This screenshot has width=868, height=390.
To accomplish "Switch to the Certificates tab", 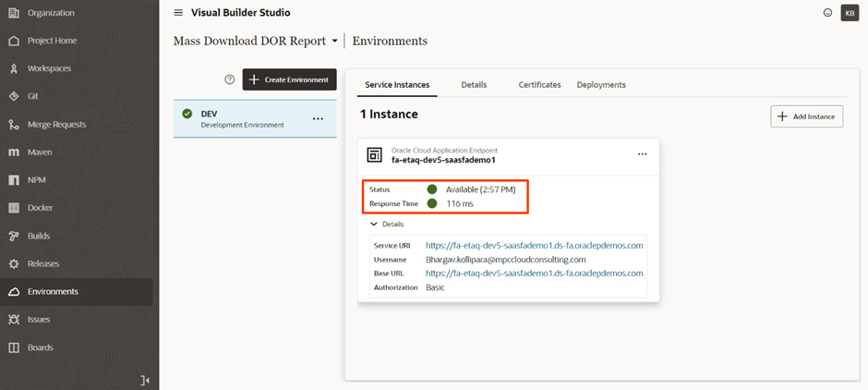I will pos(540,85).
